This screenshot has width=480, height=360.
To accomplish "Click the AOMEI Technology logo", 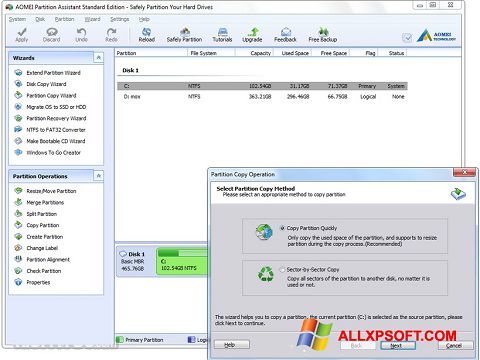I will [436, 36].
